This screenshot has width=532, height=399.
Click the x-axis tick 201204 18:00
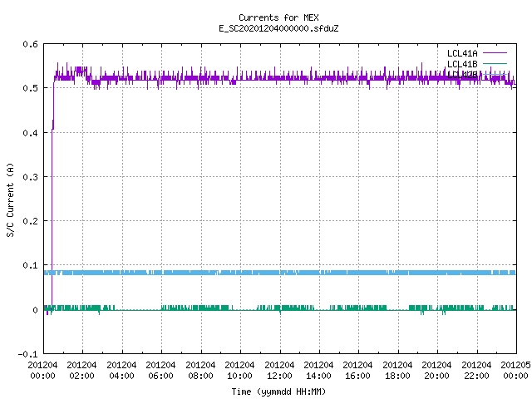pos(397,370)
